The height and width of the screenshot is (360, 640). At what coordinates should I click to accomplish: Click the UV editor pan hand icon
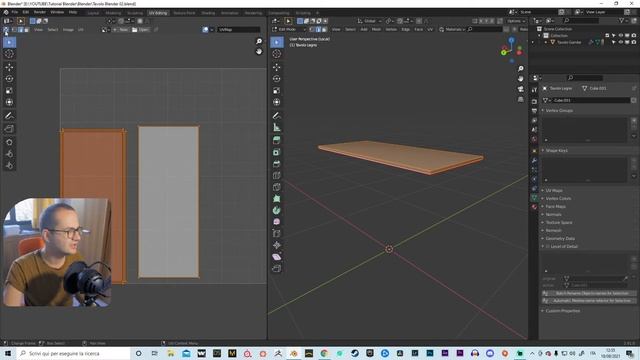point(259,51)
